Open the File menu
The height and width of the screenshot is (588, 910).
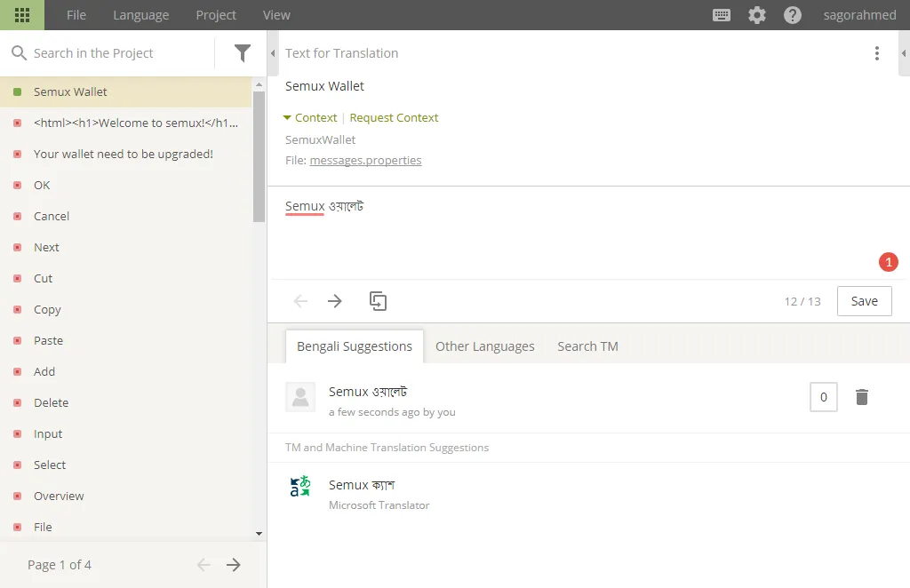click(76, 15)
